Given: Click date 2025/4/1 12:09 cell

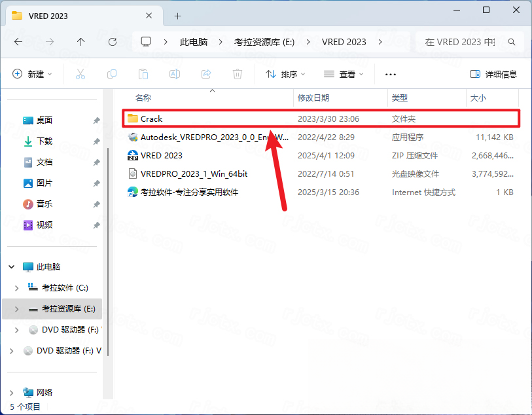Looking at the screenshot, I should 326,155.
